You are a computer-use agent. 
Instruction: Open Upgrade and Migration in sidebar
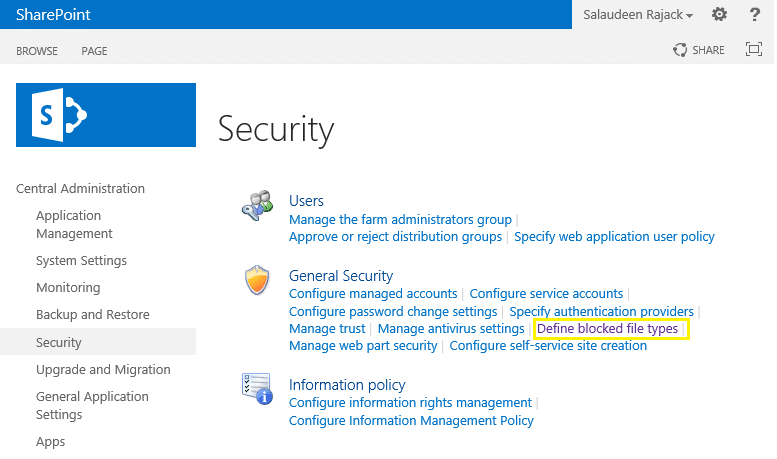coord(103,370)
